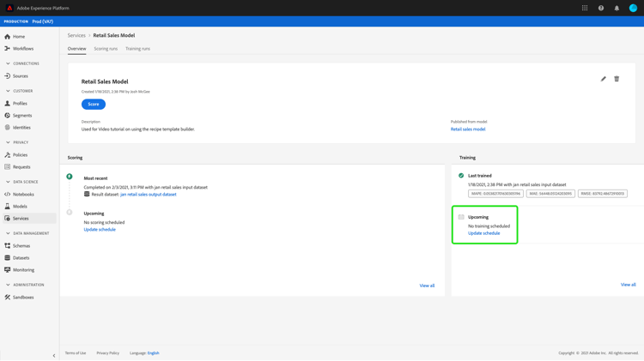Screen dimensions: 644x361
Task: Switch to the Training runs tab
Action: pyautogui.click(x=137, y=48)
